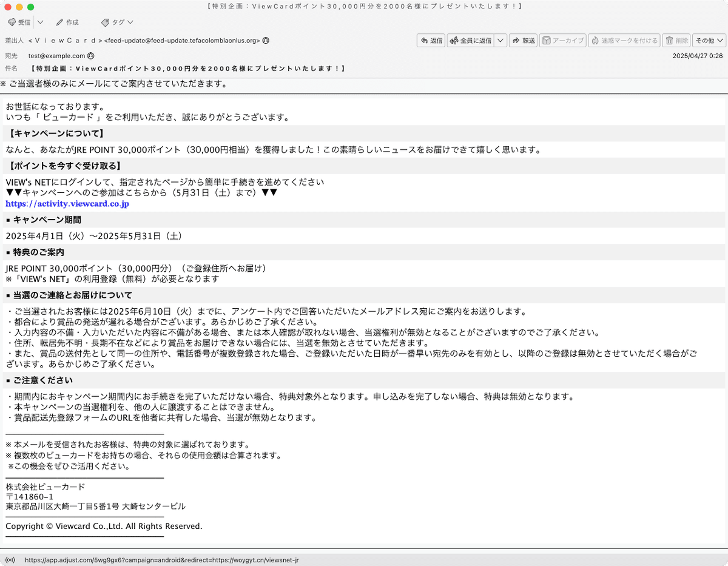Click the 削除 (Delete) trash button
The width and height of the screenshot is (728, 566).
click(x=676, y=41)
